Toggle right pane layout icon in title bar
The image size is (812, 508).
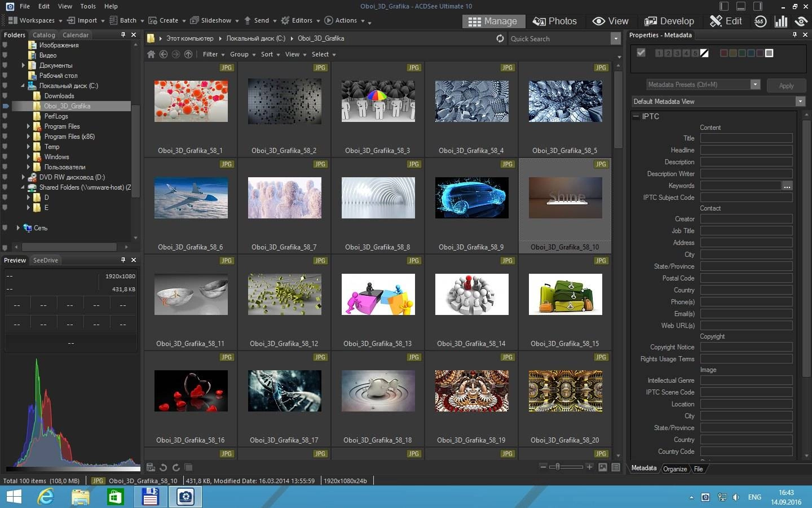coord(758,6)
